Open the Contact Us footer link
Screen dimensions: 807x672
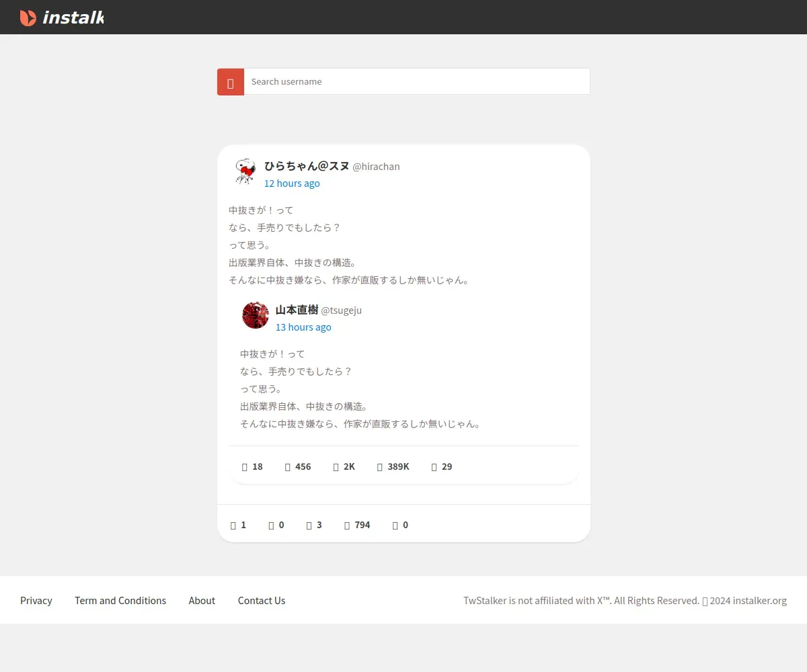(262, 601)
